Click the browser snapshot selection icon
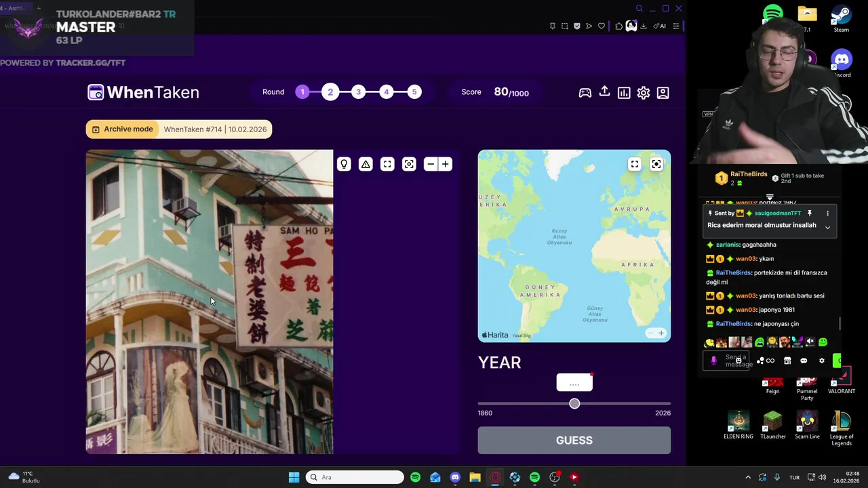The height and width of the screenshot is (488, 868). [x=565, y=26]
